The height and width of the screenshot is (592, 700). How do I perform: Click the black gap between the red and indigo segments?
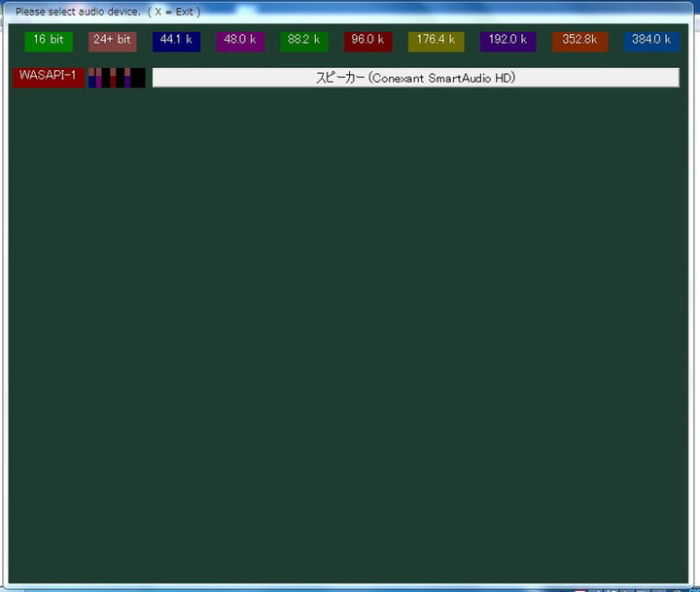pos(121,78)
